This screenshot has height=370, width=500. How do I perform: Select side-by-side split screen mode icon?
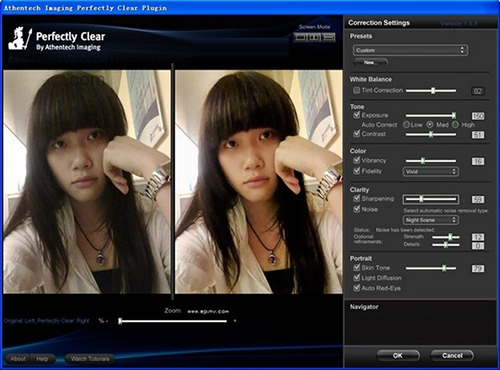pos(314,37)
